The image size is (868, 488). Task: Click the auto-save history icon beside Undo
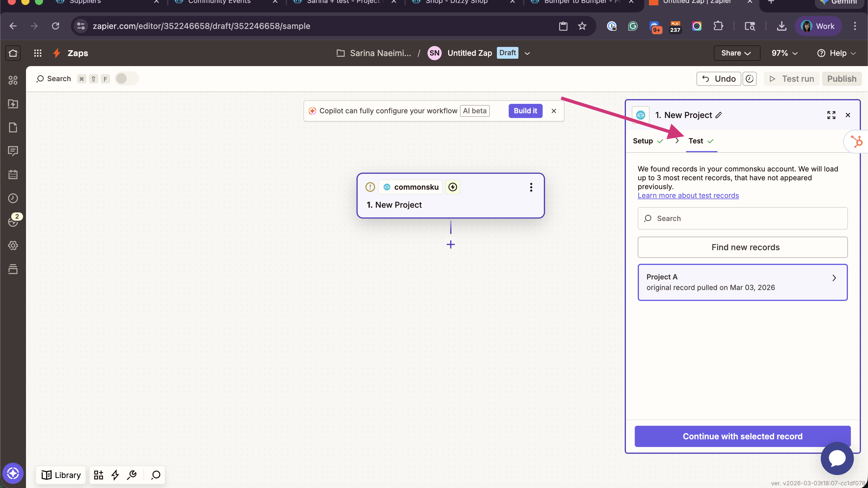tap(749, 79)
